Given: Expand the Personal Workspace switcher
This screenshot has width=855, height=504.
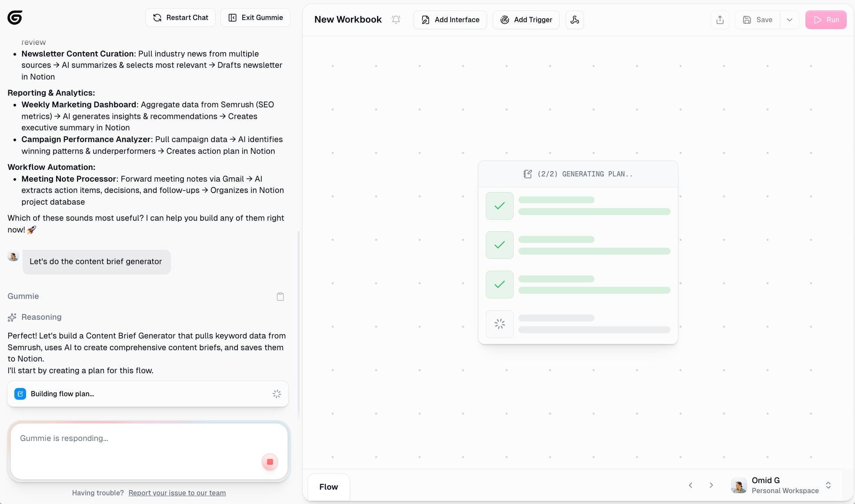Looking at the screenshot, I should 828,485.
